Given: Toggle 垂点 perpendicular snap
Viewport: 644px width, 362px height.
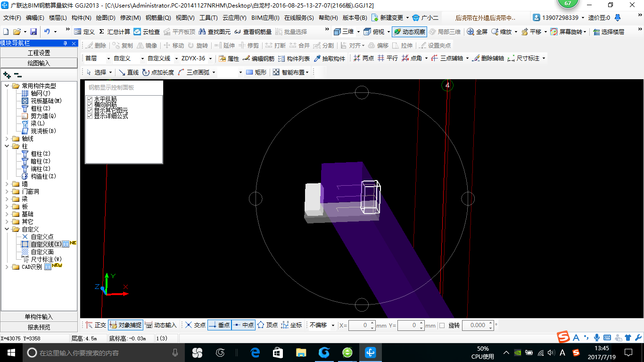Looking at the screenshot, I should [x=219, y=325].
